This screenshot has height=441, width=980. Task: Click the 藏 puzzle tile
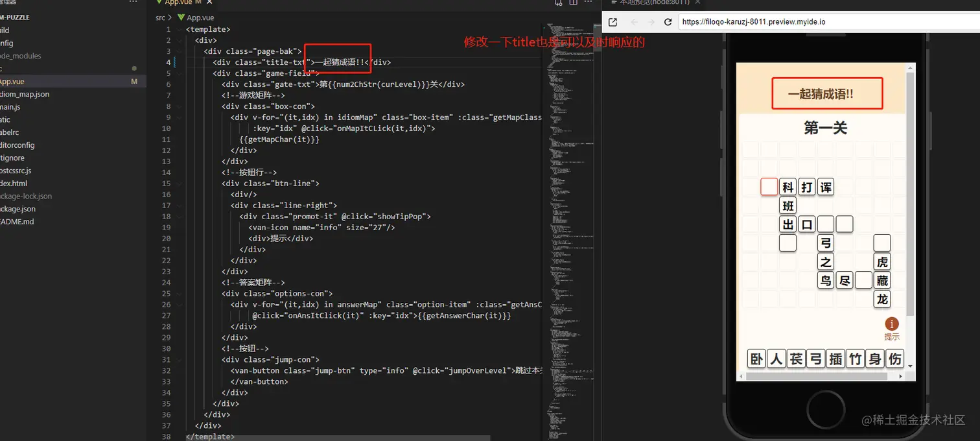[881, 280]
